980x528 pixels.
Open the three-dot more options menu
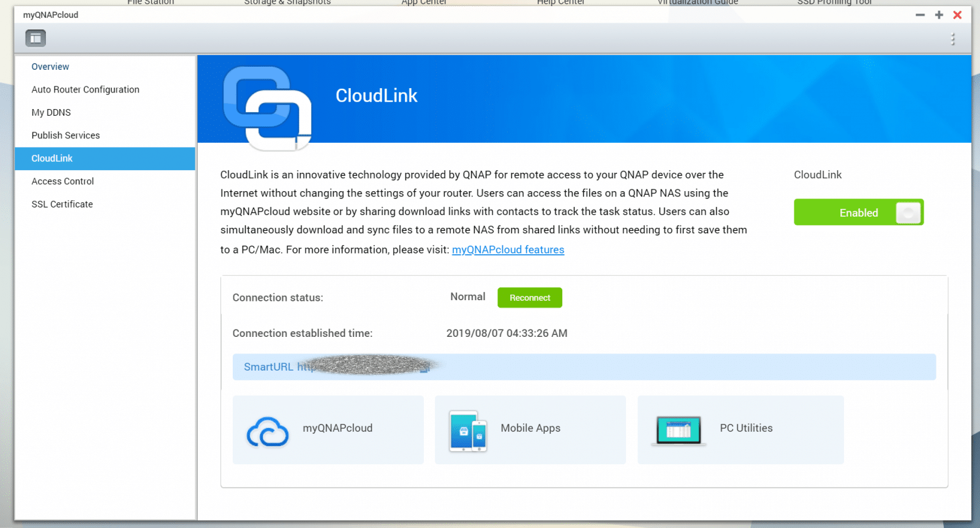952,39
